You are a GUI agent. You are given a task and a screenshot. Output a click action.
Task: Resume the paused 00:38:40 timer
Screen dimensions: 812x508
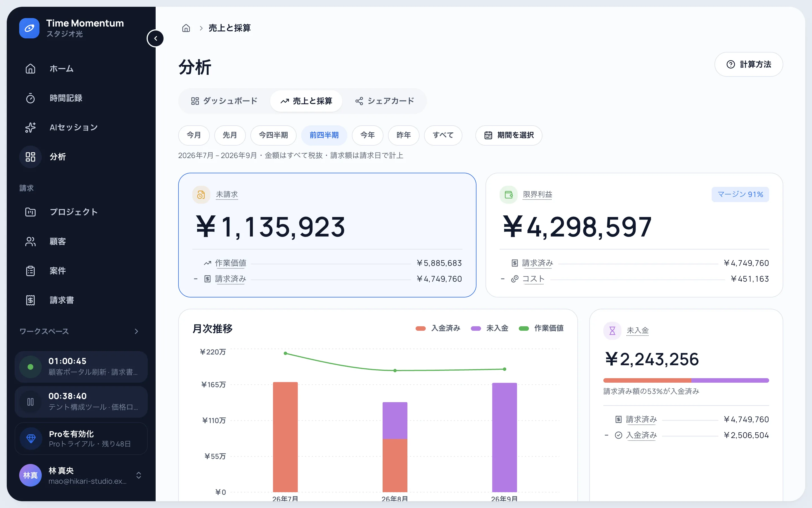pyautogui.click(x=30, y=402)
